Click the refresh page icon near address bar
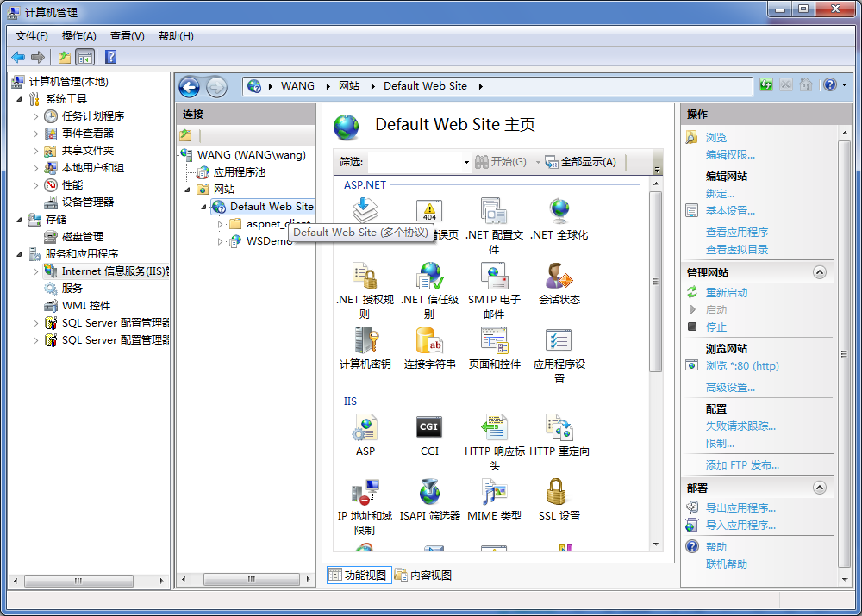 coord(765,85)
